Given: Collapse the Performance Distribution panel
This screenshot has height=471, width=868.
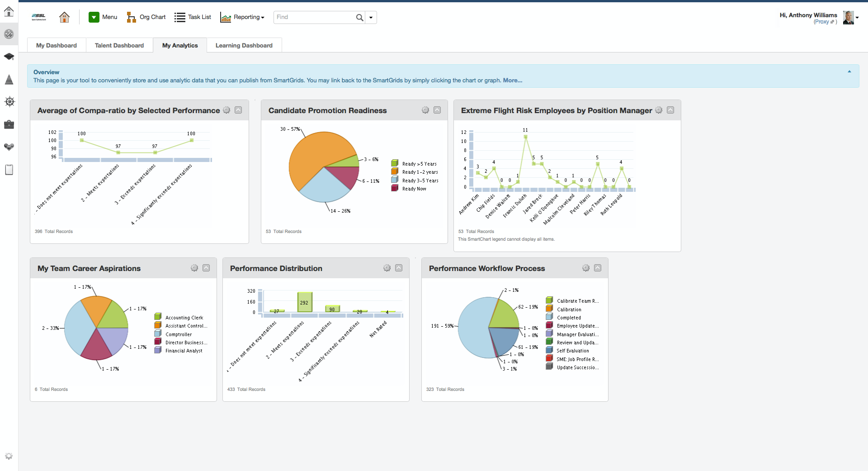Looking at the screenshot, I should [x=399, y=268].
